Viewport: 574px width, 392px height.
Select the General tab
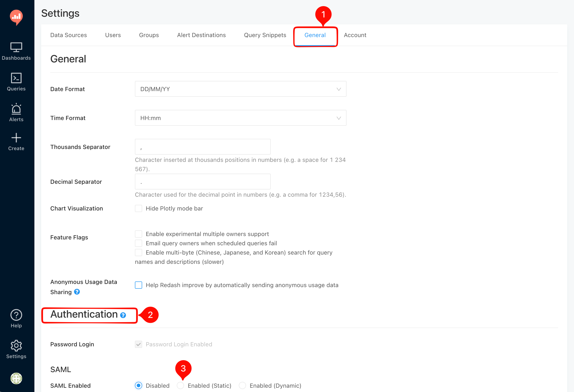tap(315, 35)
